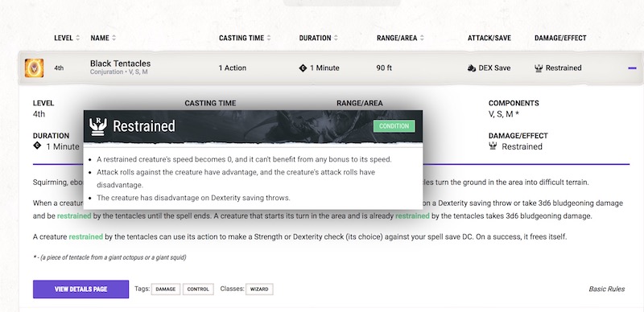Sort by CASTING TIME column header
This screenshot has height=312, width=644.
click(x=245, y=38)
